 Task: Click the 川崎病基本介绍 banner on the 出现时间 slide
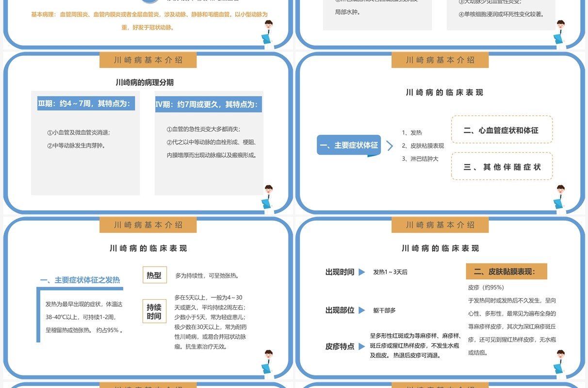(440, 225)
